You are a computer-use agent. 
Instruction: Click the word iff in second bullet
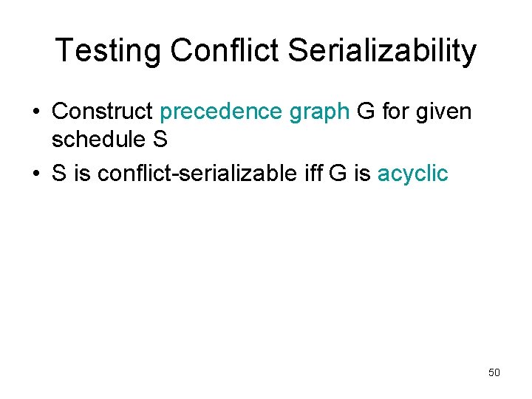313,173
